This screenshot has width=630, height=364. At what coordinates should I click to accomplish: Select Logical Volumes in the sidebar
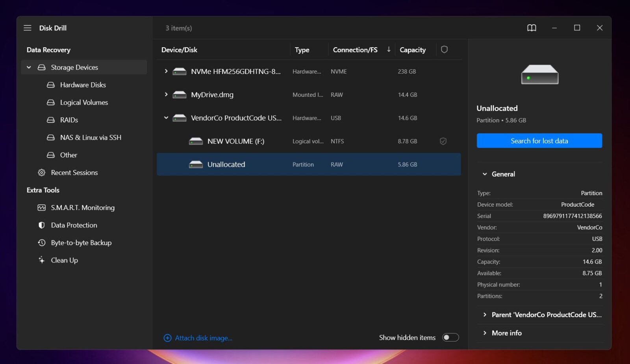pos(84,102)
